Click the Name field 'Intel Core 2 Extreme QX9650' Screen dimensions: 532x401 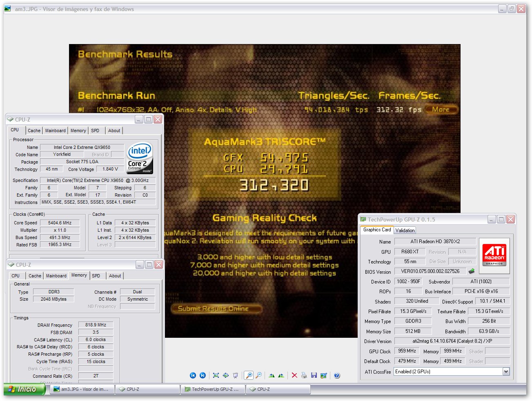pyautogui.click(x=82, y=147)
